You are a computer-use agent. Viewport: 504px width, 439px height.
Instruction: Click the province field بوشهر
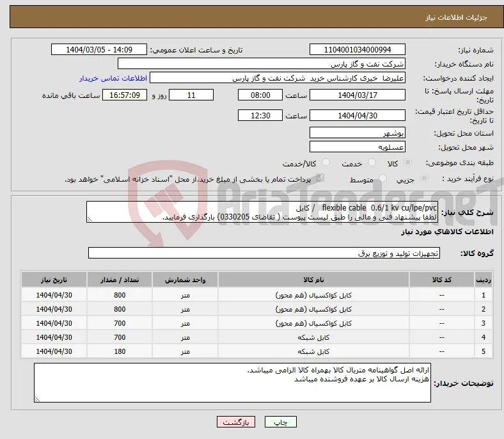[358, 133]
